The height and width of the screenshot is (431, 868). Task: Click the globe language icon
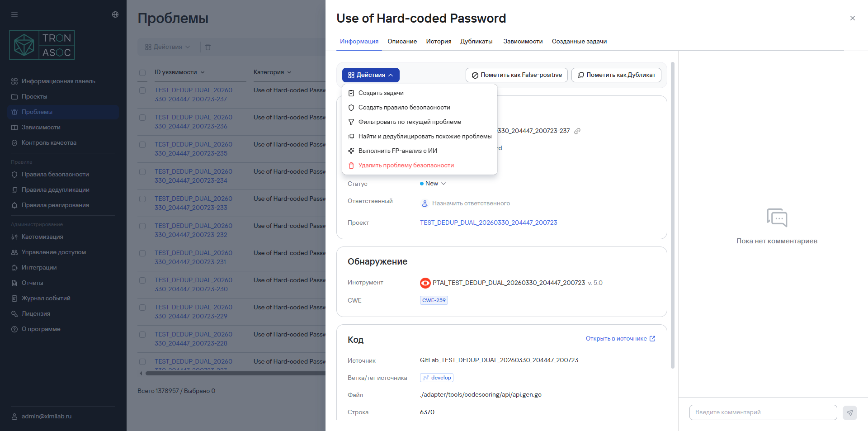[115, 14]
